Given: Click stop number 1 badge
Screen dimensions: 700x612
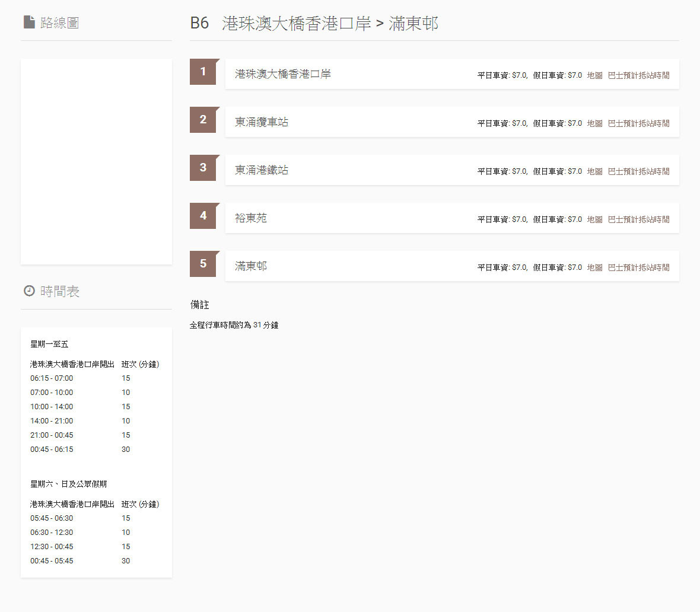Looking at the screenshot, I should click(203, 71).
